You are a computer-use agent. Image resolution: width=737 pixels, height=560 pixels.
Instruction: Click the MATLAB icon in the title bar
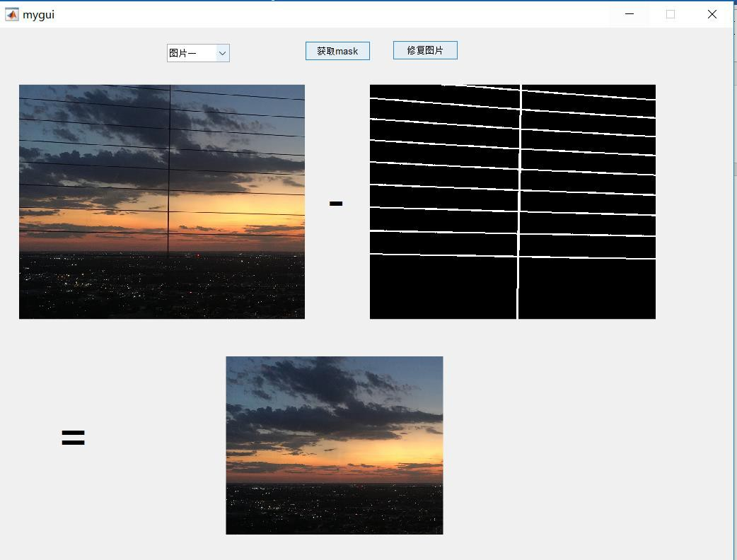pyautogui.click(x=12, y=15)
